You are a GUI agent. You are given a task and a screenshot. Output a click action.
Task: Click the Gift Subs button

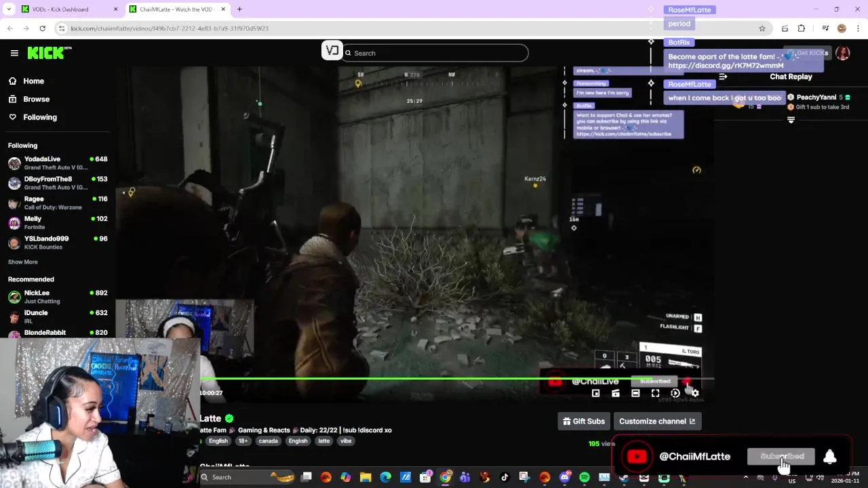(x=584, y=422)
